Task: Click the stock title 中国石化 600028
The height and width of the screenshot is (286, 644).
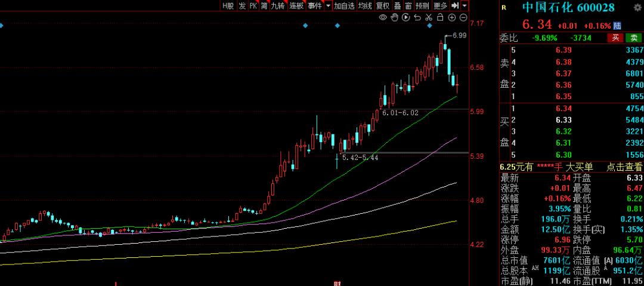Action: [x=569, y=7]
